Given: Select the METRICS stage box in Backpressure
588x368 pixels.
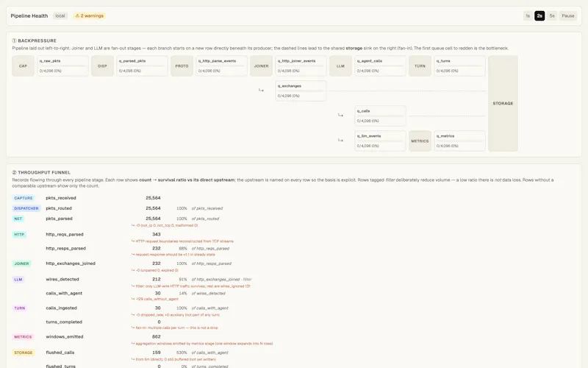Looking at the screenshot, I should pos(420,141).
